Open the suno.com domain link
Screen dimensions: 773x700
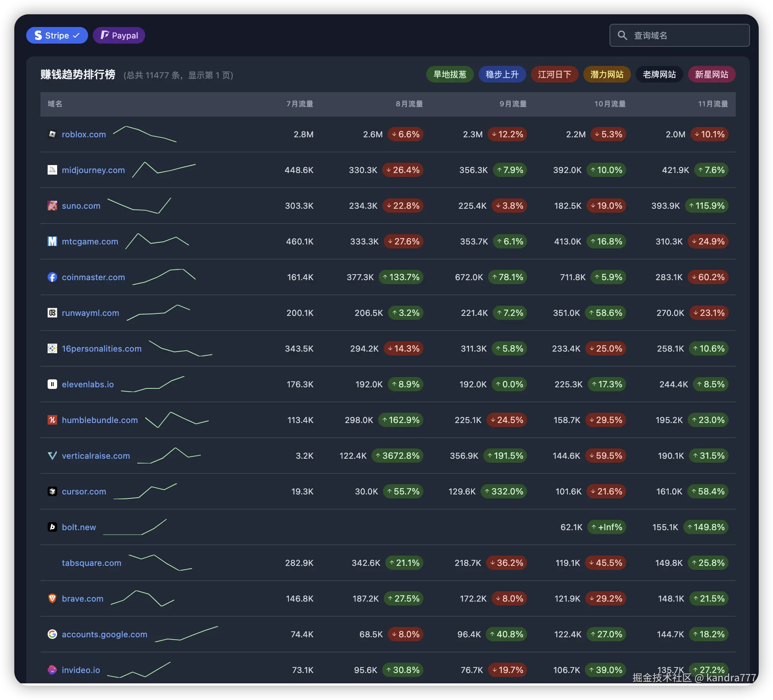pyautogui.click(x=81, y=206)
